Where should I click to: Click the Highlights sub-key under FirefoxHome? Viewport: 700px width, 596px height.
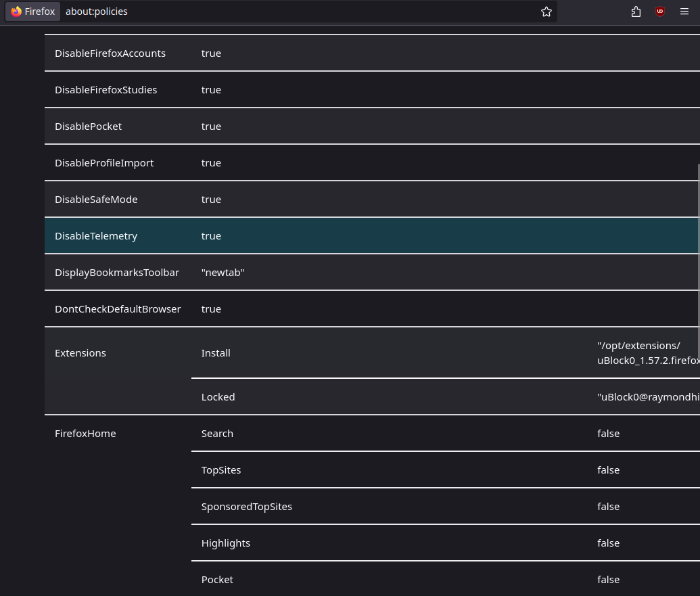point(225,543)
